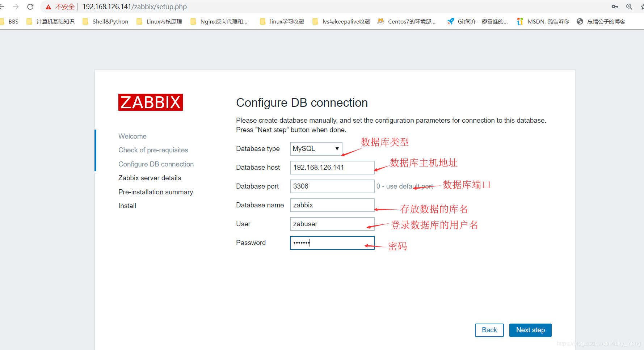Open the Linux内核原理 bookmark folder
Screen dimensions: 644x350
(x=159, y=21)
